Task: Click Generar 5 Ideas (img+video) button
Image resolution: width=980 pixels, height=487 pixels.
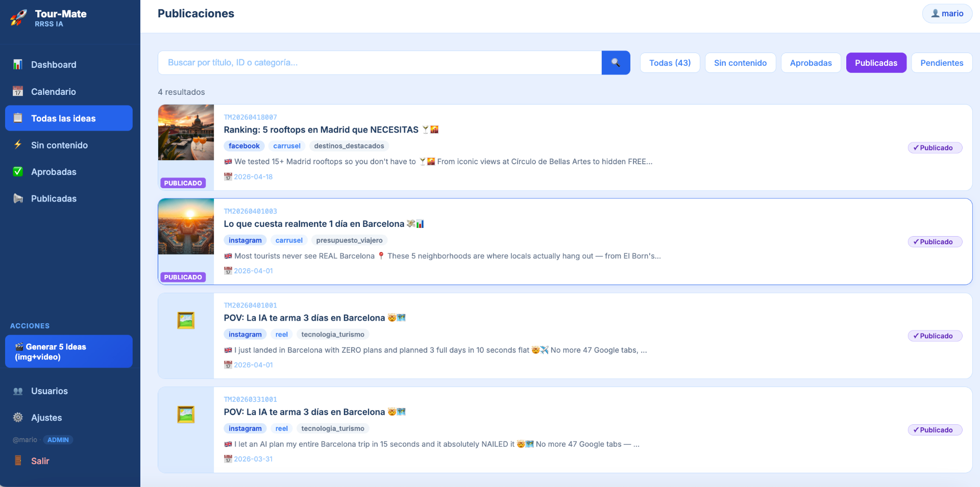Action: tap(69, 351)
